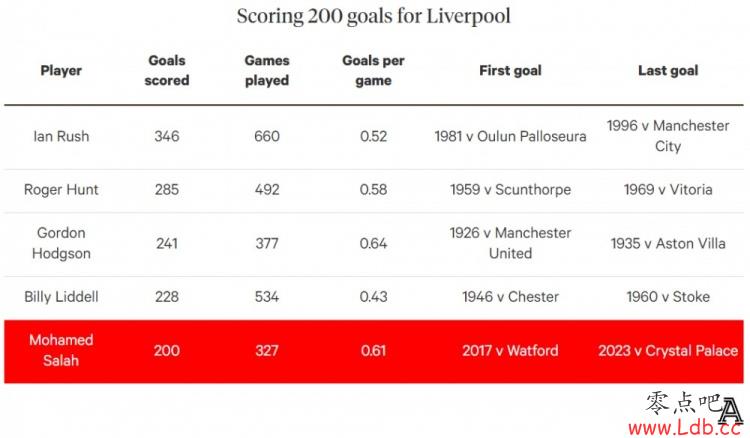This screenshot has width=750, height=438.
Task: Click the Goals per game header
Action: pyautogui.click(x=373, y=70)
